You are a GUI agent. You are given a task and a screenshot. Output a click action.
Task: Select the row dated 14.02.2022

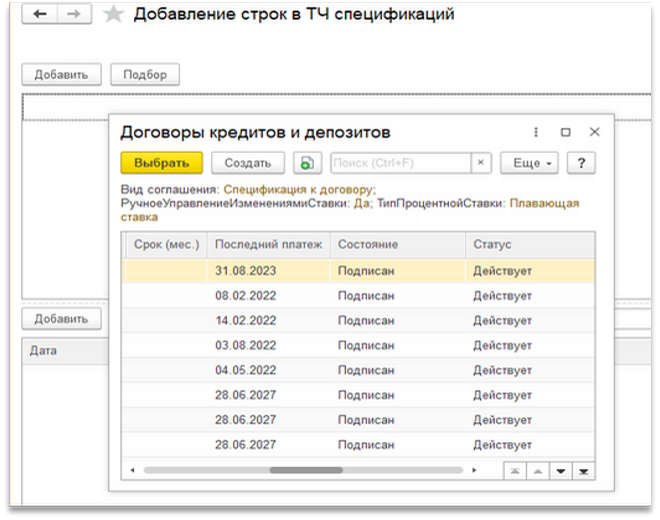358,320
